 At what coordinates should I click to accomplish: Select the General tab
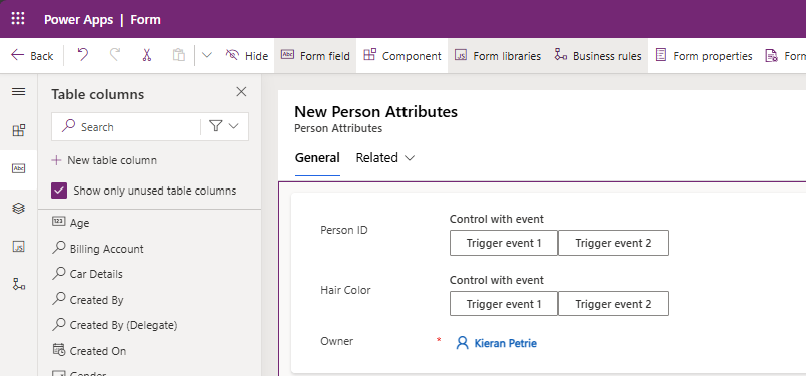click(317, 158)
